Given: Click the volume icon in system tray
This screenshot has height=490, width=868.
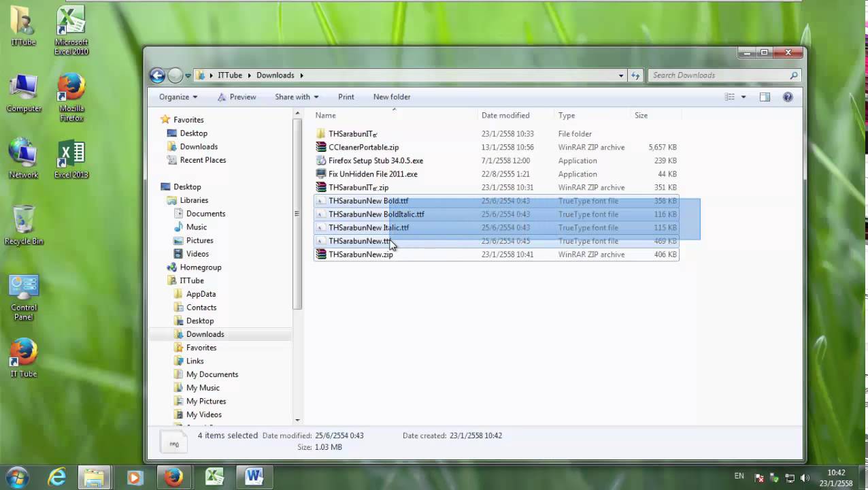Looking at the screenshot, I should [x=805, y=478].
